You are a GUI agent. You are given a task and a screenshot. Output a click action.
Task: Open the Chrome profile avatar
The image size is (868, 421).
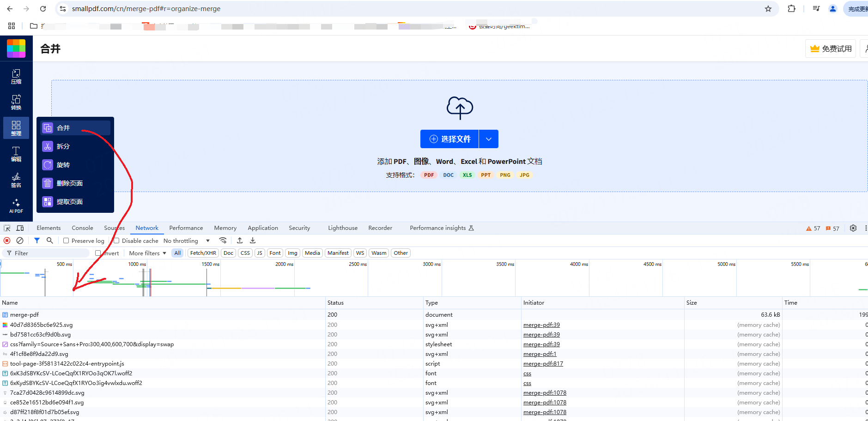(833, 9)
